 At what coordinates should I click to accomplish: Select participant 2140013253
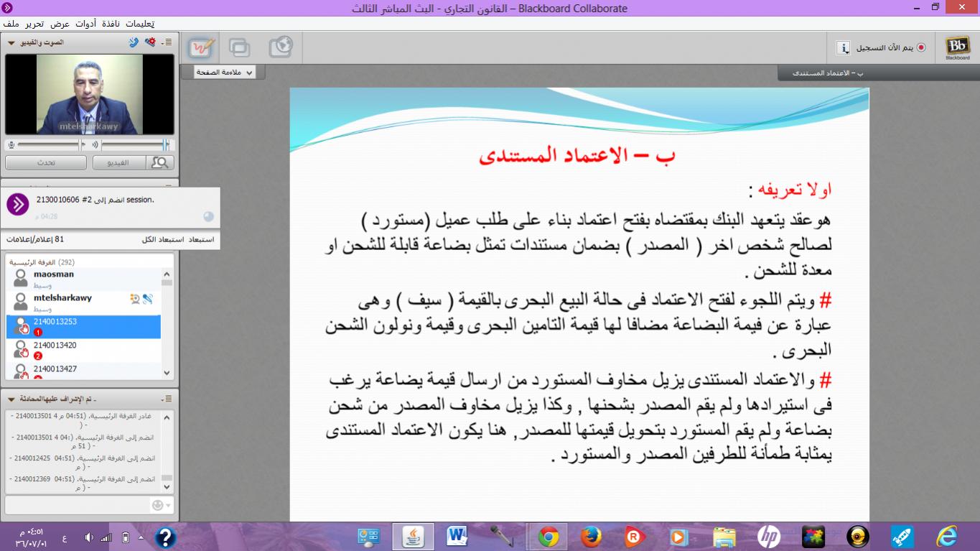pyautogui.click(x=83, y=327)
